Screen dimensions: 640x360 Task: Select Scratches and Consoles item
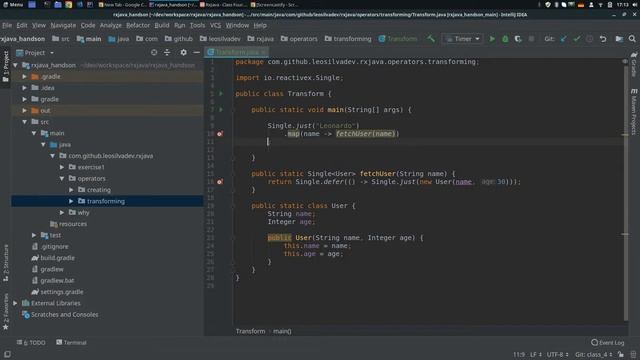(64, 315)
